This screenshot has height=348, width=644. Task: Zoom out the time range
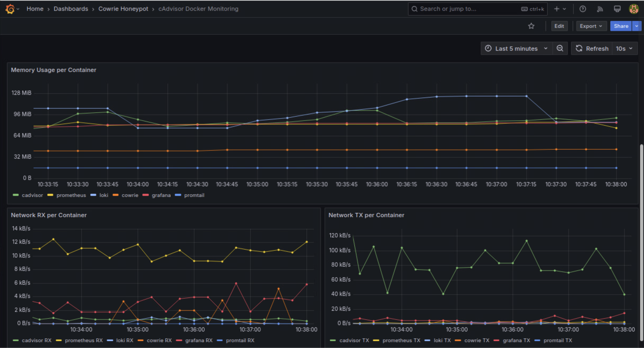[x=560, y=48]
